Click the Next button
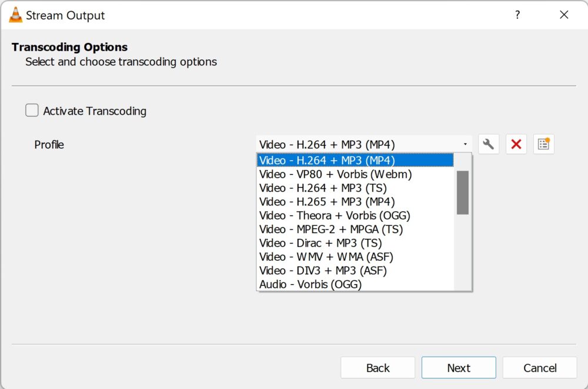The image size is (588, 389). [x=459, y=367]
